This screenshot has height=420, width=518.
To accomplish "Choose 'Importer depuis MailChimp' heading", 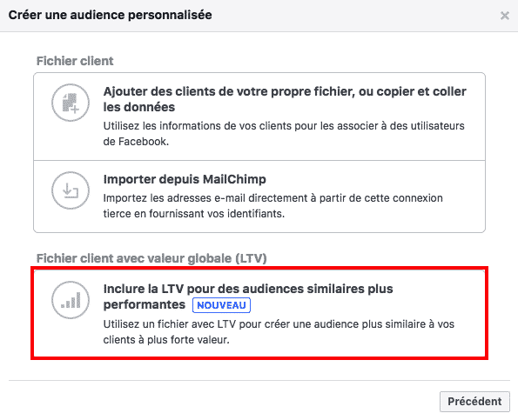I will click(x=185, y=179).
